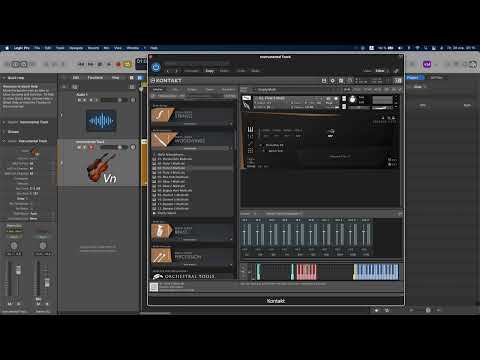Click the instrument wrench edit icon
Screen dimensions: 480x360
pyautogui.click(x=246, y=106)
